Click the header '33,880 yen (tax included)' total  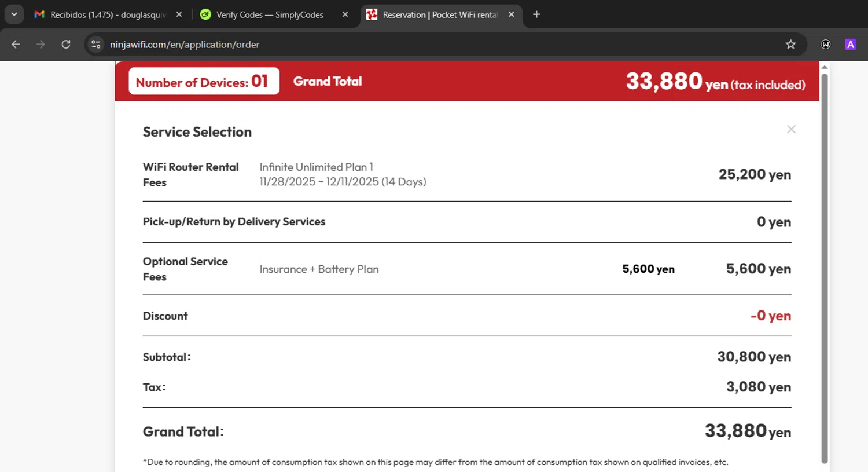715,82
